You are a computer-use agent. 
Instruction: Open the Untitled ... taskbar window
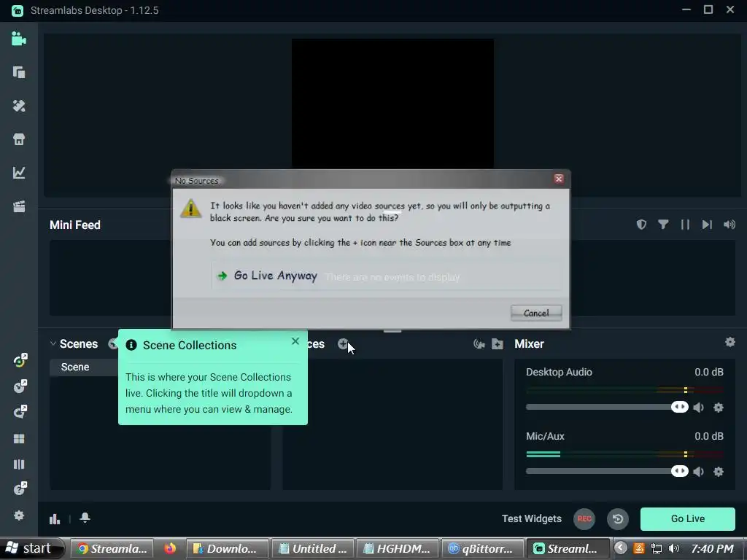pyautogui.click(x=312, y=548)
